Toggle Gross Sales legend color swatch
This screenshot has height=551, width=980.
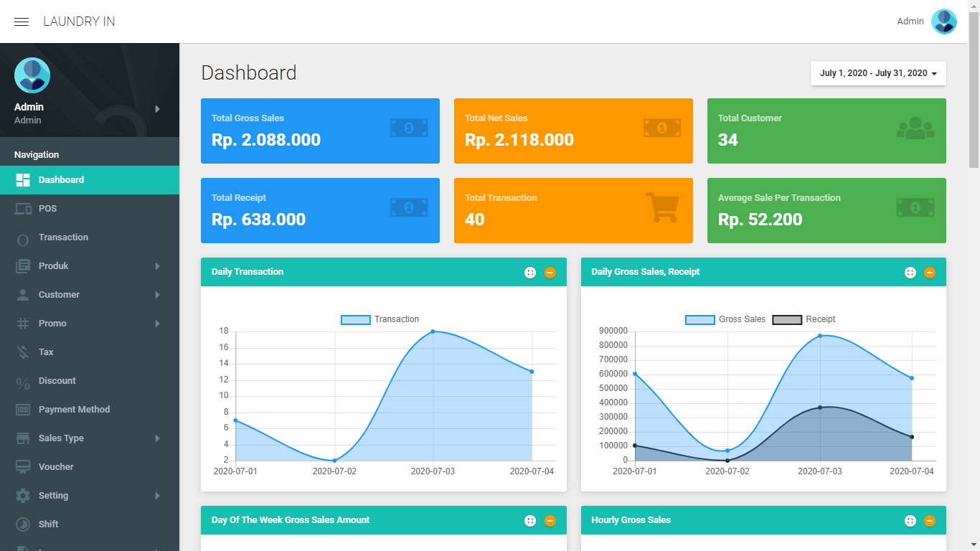pos(699,320)
